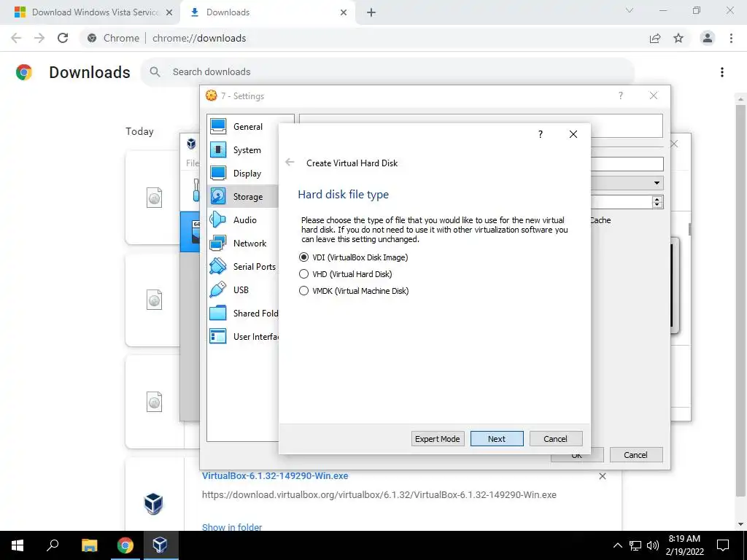Open Windows Start menu
Image resolution: width=747 pixels, height=560 pixels.
tap(18, 545)
